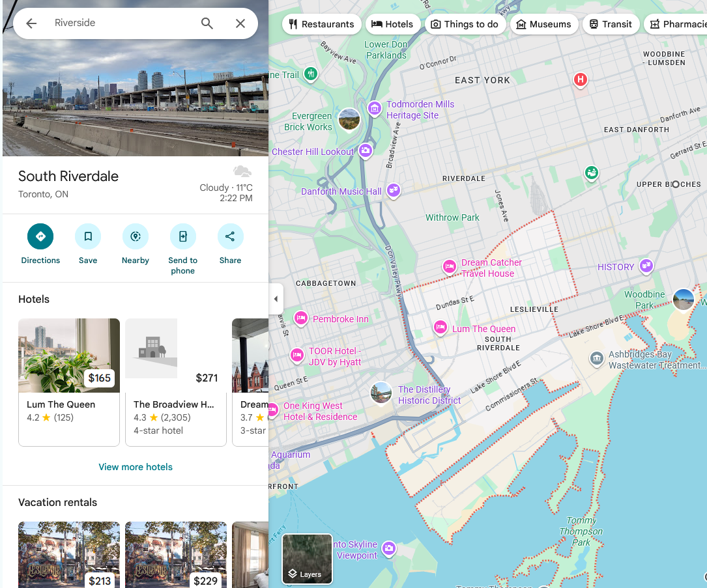Search Nearby places icon

[136, 237]
